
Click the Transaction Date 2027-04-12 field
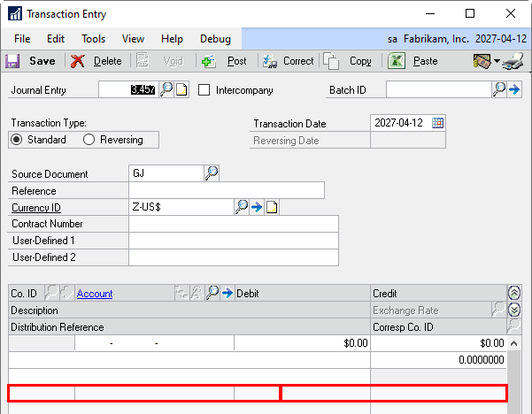[401, 123]
